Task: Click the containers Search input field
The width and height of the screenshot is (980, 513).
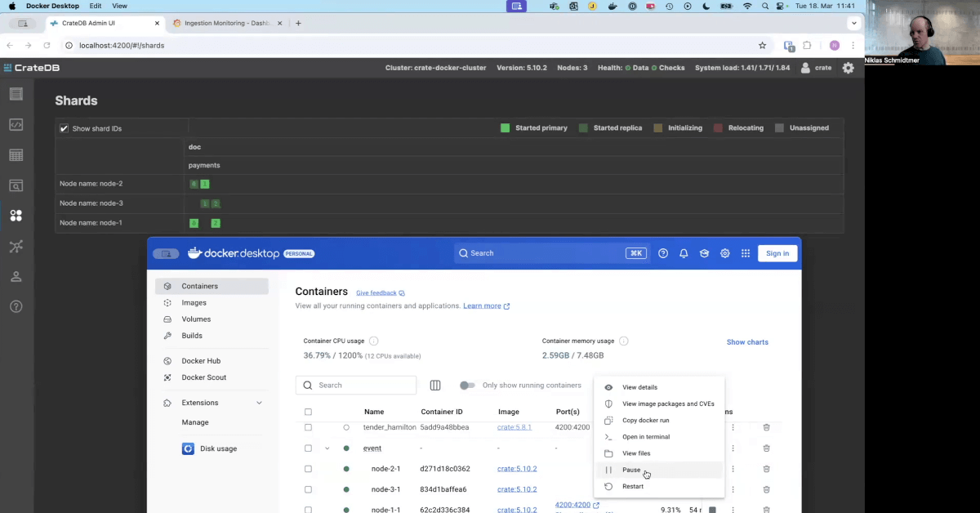Action: click(x=363, y=386)
